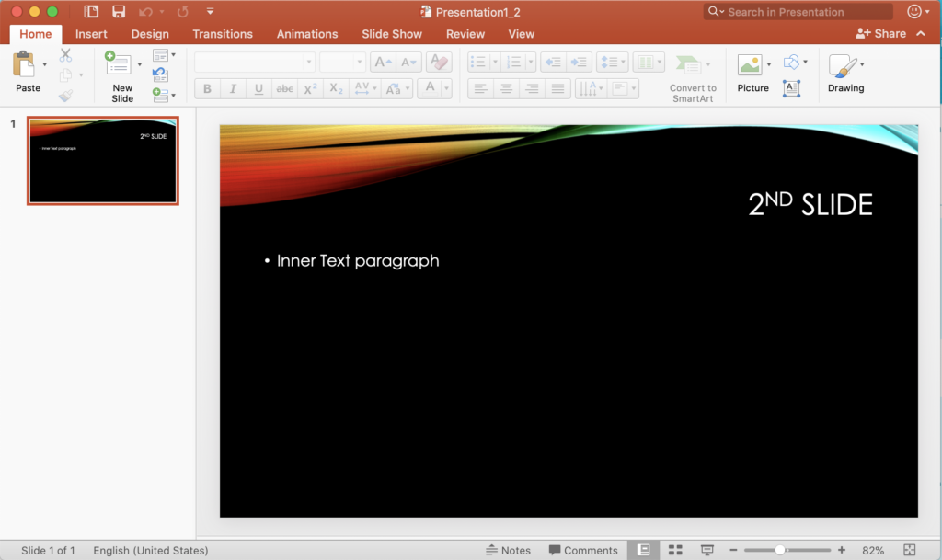
Task: Click the Format Painter brush icon
Action: 65,95
